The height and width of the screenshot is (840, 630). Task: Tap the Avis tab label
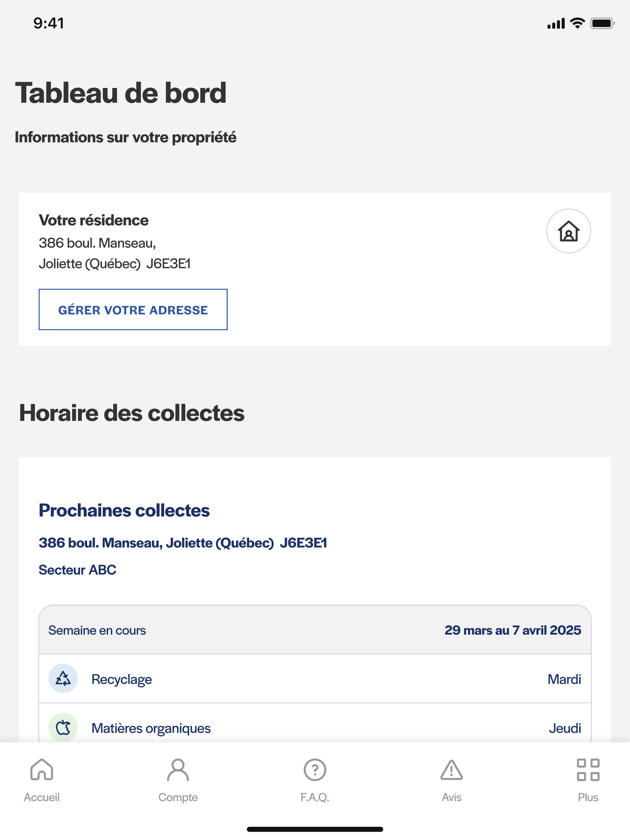pyautogui.click(x=451, y=797)
